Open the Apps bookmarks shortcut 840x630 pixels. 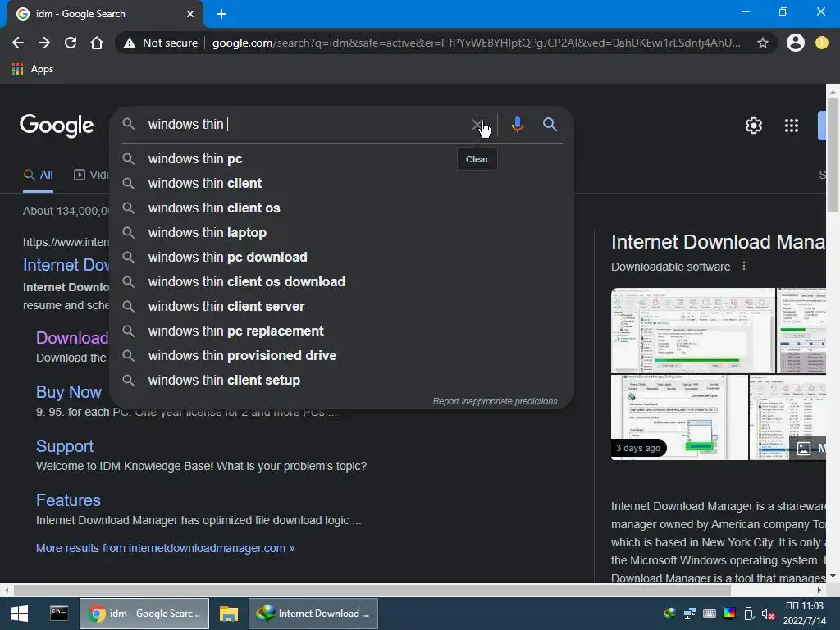(x=33, y=69)
